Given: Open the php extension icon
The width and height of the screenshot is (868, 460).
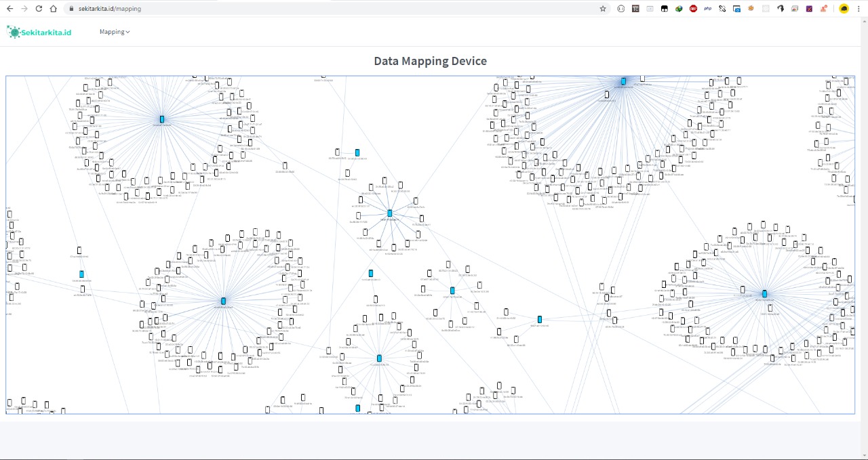Looking at the screenshot, I should click(708, 9).
